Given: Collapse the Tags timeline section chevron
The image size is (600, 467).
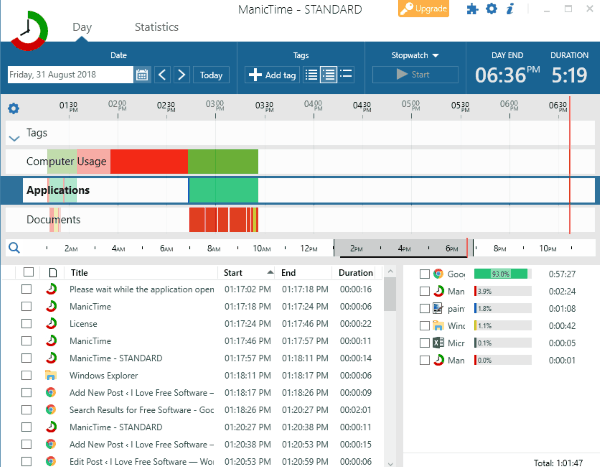Looking at the screenshot, I should pyautogui.click(x=14, y=137).
